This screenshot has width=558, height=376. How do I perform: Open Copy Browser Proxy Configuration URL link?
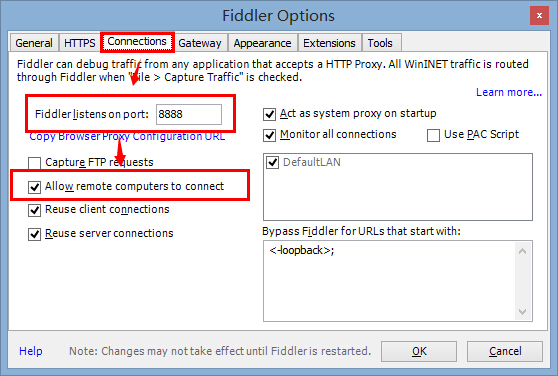click(127, 136)
